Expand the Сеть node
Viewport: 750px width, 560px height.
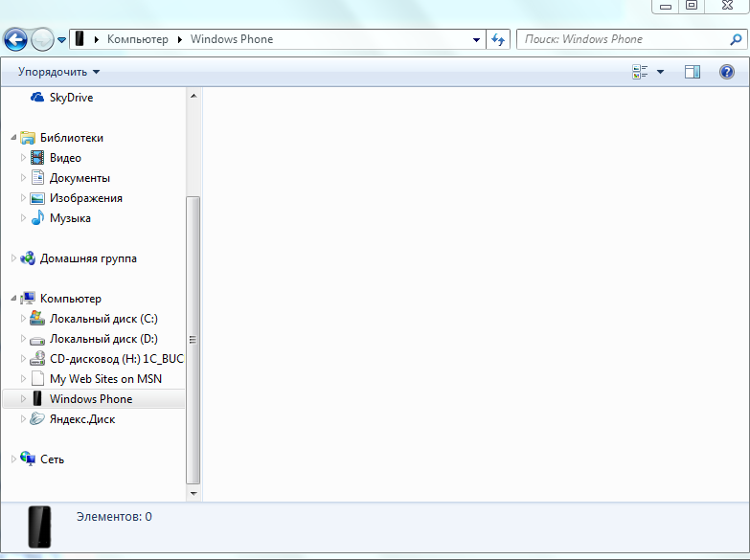tap(13, 459)
